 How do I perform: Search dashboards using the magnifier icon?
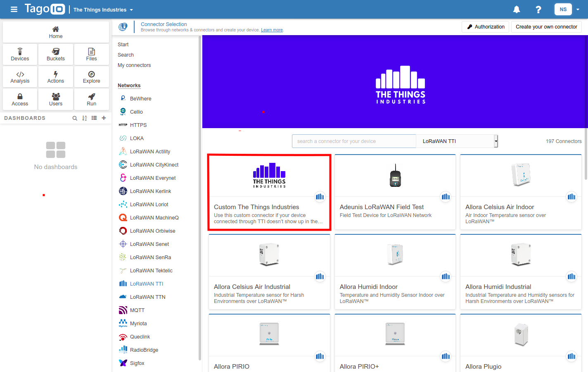[x=74, y=118]
